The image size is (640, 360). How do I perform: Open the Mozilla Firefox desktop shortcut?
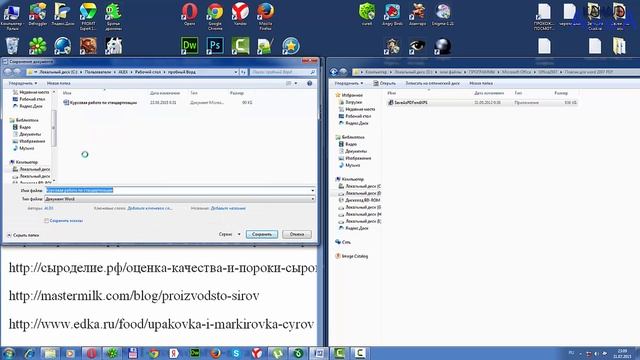[x=265, y=15]
